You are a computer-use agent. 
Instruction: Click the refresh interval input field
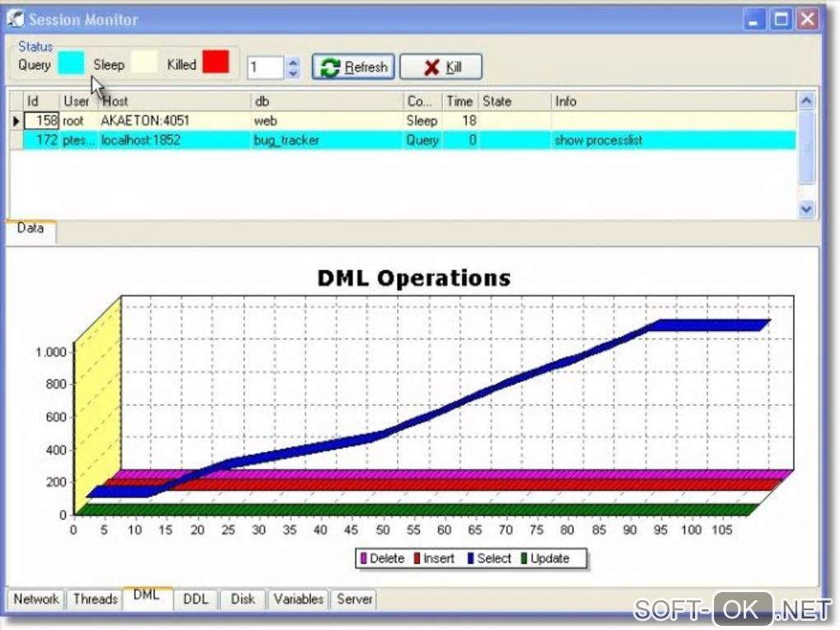click(x=266, y=68)
